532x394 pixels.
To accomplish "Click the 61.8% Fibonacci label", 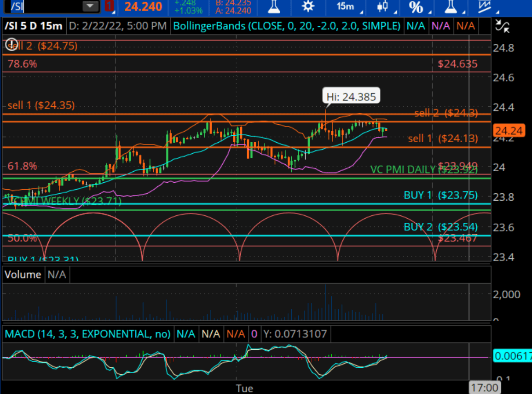I will click(x=23, y=166).
